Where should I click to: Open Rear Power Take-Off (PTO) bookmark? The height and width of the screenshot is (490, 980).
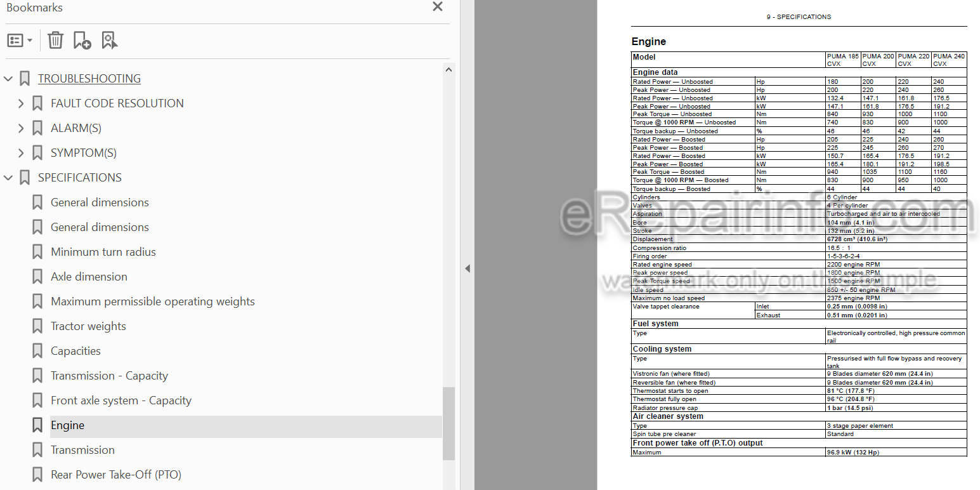[116, 475]
